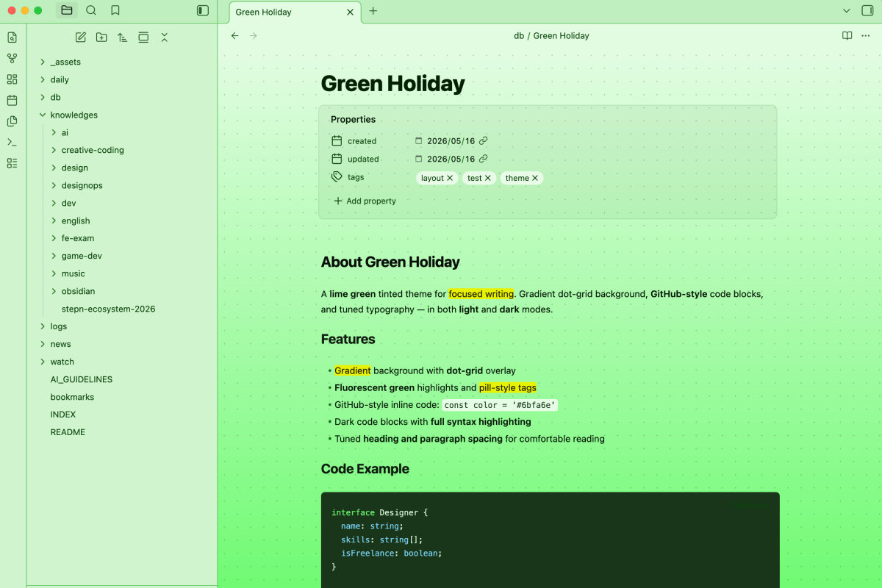The width and height of the screenshot is (882, 588).
Task: Open the stepn-ecosystem-2026 note
Action: pos(109,309)
